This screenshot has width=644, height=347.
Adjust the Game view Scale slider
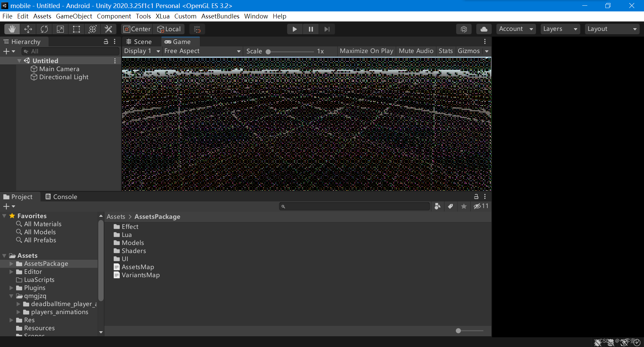pyautogui.click(x=268, y=51)
